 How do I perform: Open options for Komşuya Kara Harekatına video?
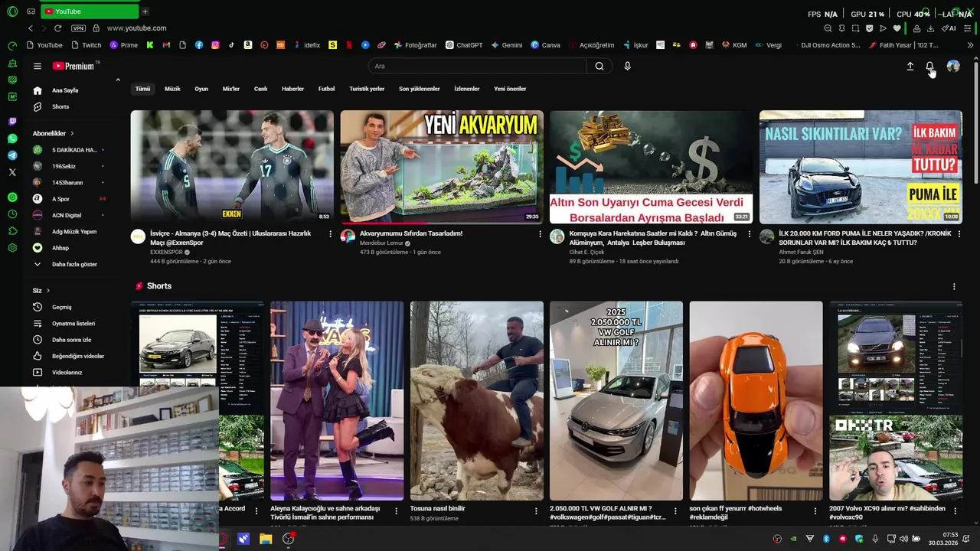click(x=750, y=234)
